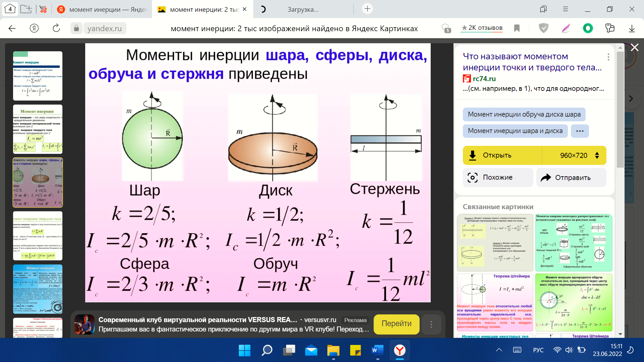This screenshot has width=644, height=362.
Task: Click the 'Открыть' button
Action: click(x=502, y=155)
